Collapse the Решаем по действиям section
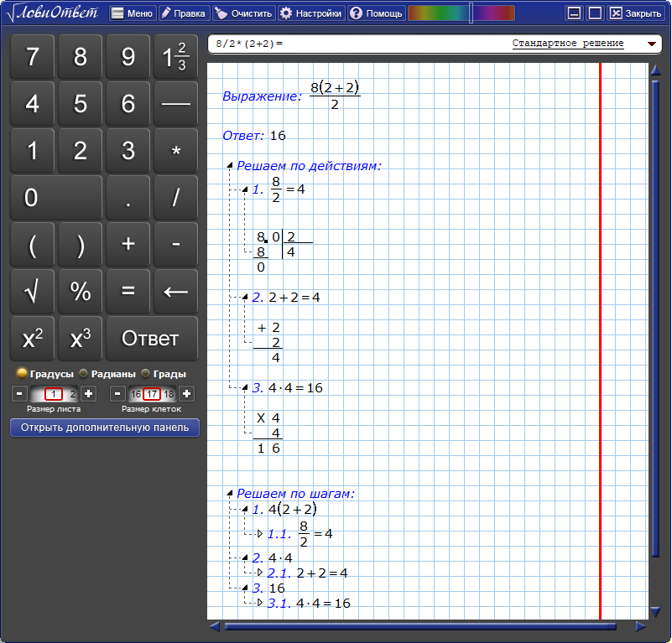Viewport: 672px width, 643px height. (x=230, y=165)
